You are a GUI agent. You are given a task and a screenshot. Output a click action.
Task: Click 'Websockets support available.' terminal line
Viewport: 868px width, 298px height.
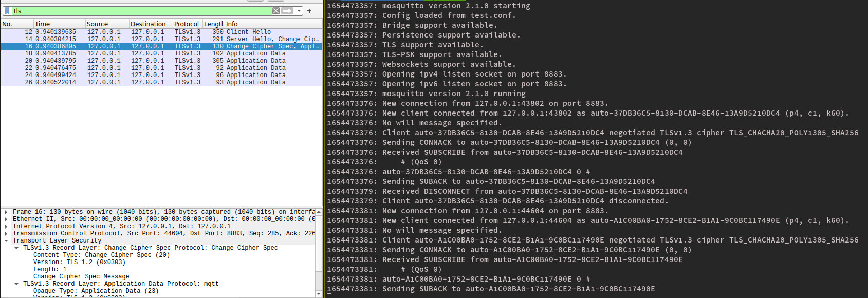pyautogui.click(x=421, y=64)
